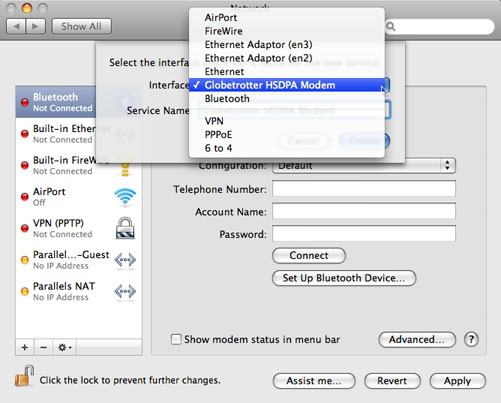Click the Connect button

pyautogui.click(x=309, y=256)
